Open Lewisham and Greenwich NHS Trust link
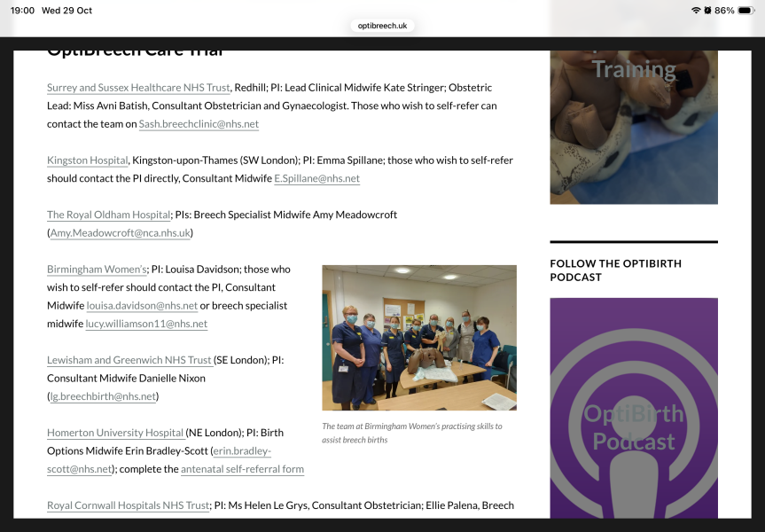This screenshot has height=532, width=765. 129,360
